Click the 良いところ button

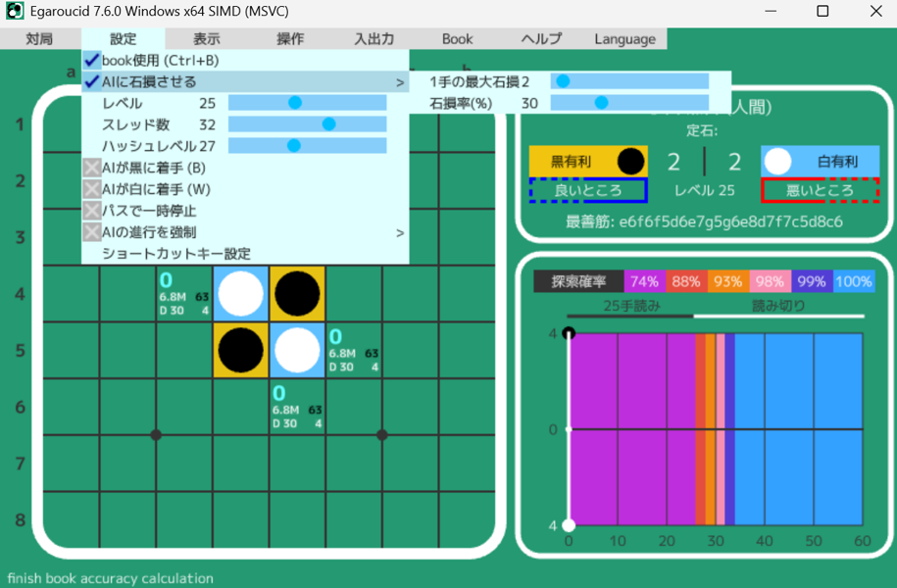588,190
